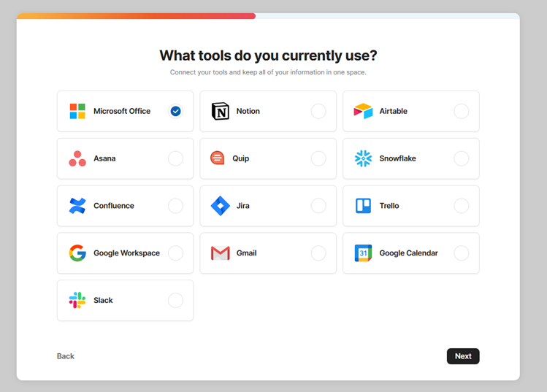Click the 'What tools do you currently use?' heading
Screen dimensions: 547x392
click(268, 55)
